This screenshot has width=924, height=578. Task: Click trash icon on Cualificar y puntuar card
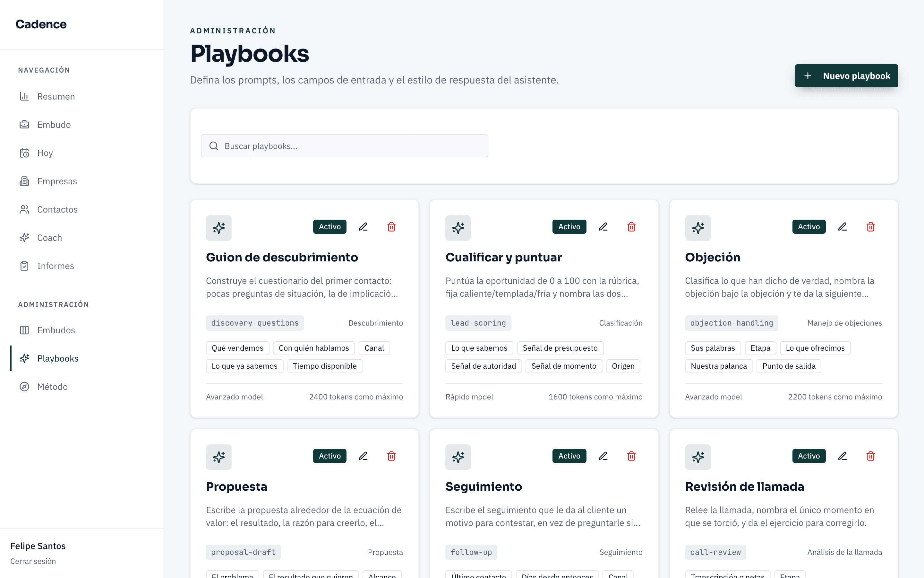[631, 227]
